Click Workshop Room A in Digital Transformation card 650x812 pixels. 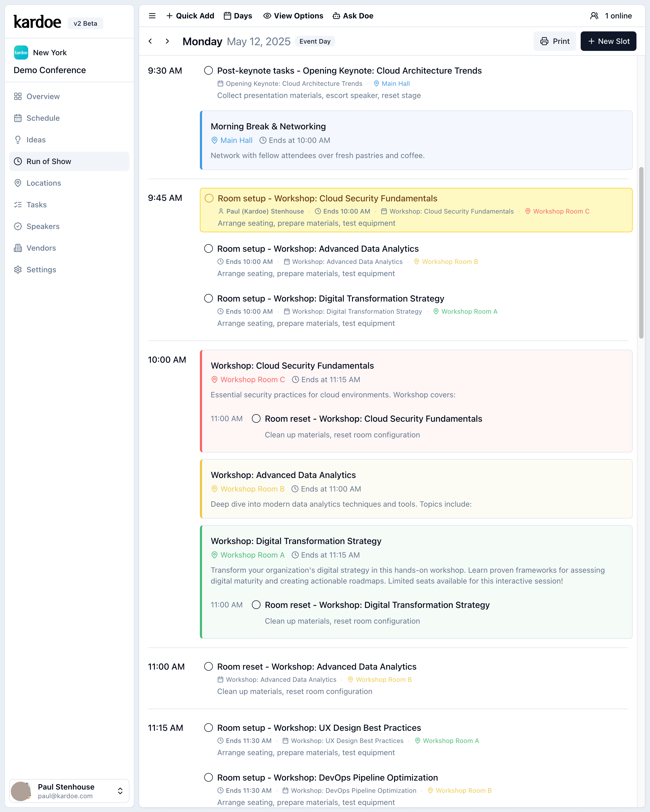[x=248, y=555]
